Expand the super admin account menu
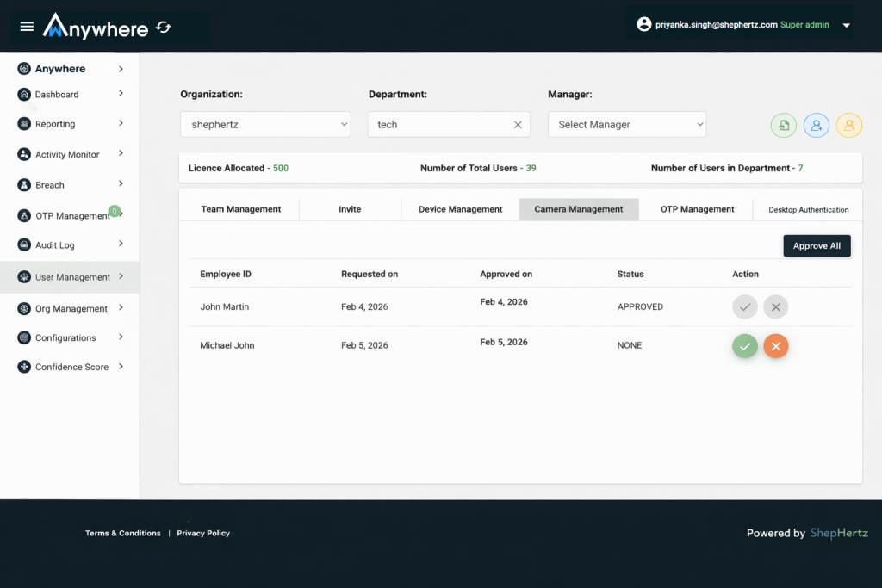The height and width of the screenshot is (588, 882). [x=846, y=26]
